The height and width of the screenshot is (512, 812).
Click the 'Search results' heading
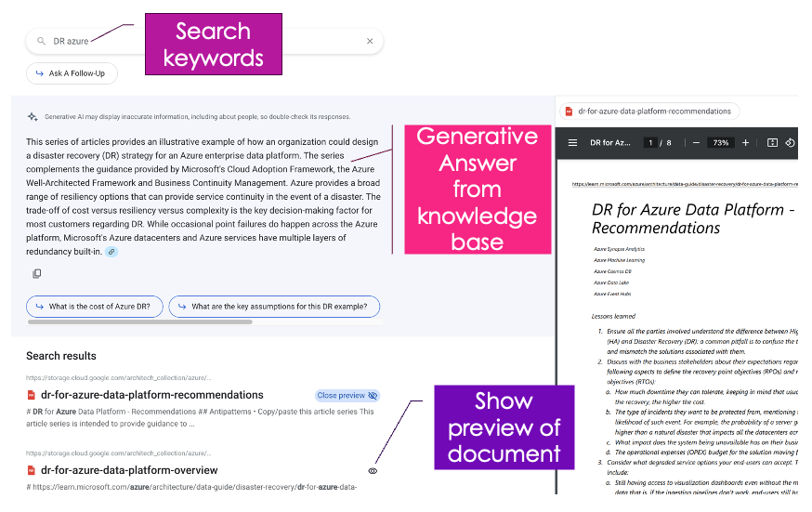[61, 356]
